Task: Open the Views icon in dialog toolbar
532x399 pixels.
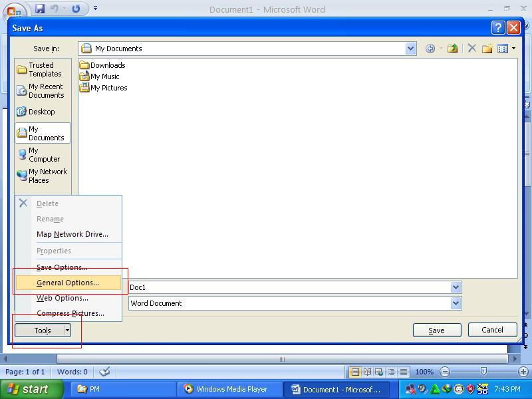Action: [x=503, y=49]
